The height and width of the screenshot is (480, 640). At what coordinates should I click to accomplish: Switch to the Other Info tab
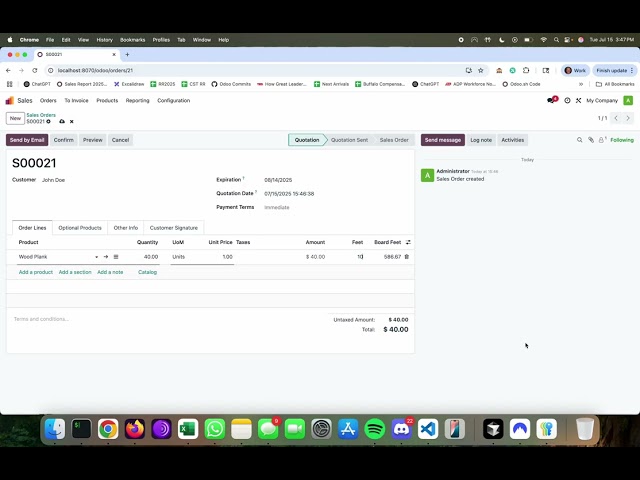click(126, 228)
